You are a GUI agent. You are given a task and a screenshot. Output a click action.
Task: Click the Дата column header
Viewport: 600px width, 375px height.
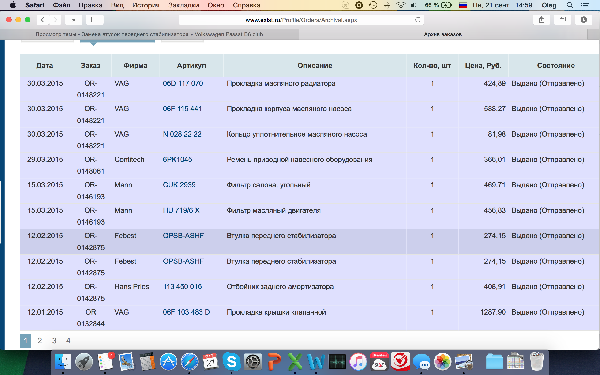point(45,65)
